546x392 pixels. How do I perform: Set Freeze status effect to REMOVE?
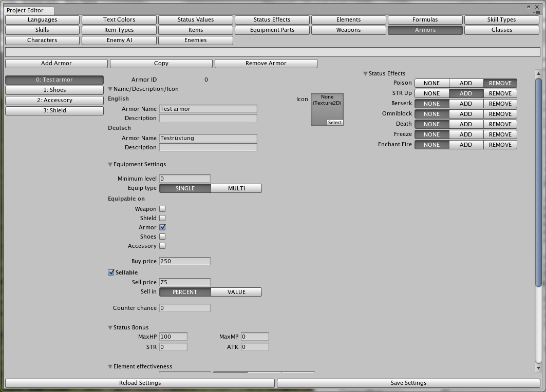click(500, 134)
